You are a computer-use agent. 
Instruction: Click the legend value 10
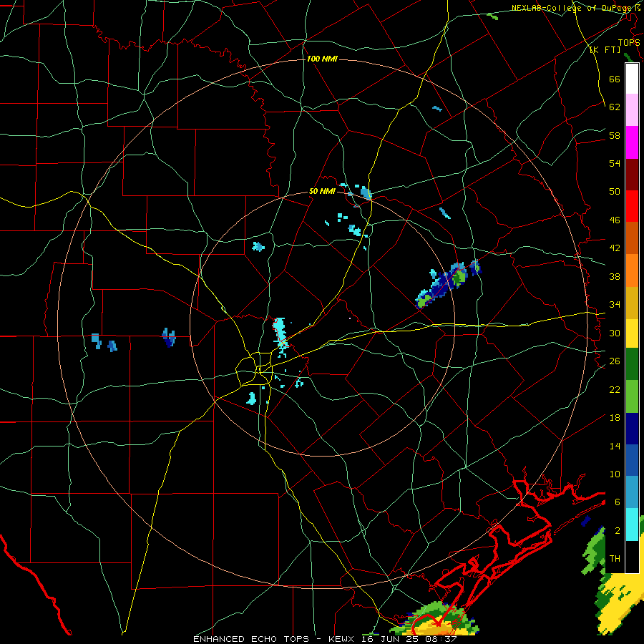(615, 474)
